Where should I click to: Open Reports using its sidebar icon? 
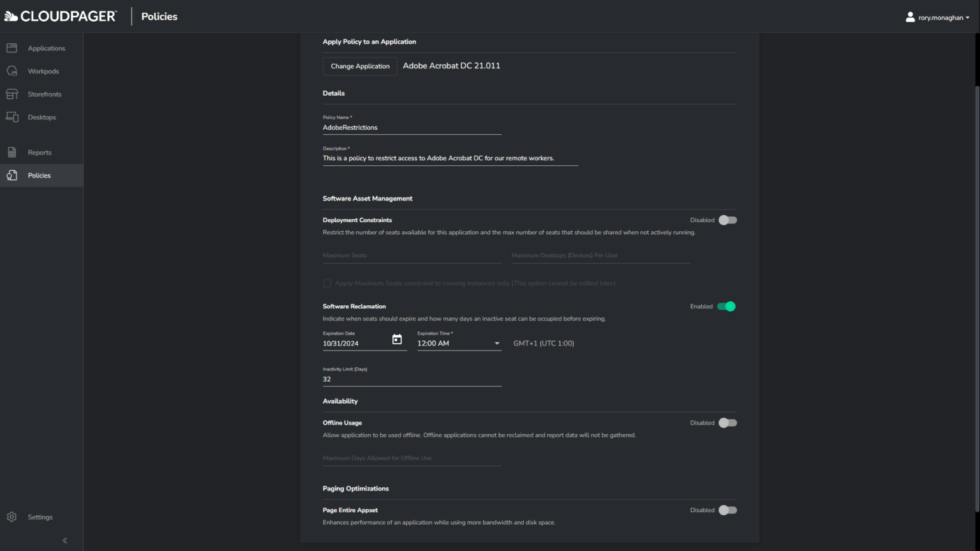coord(11,153)
